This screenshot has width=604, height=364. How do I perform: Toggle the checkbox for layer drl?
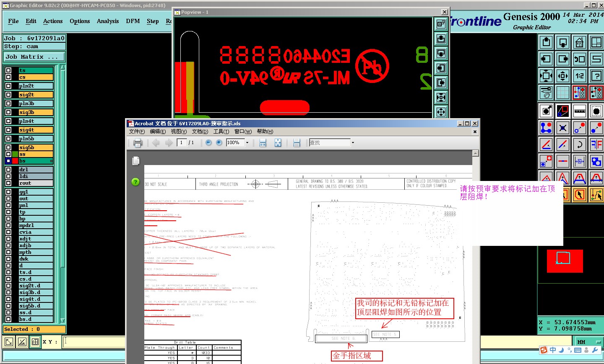point(8,170)
